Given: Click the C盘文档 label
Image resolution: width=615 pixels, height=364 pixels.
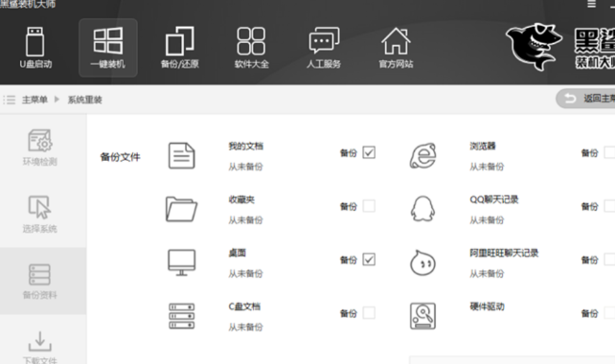Looking at the screenshot, I should 244,307.
